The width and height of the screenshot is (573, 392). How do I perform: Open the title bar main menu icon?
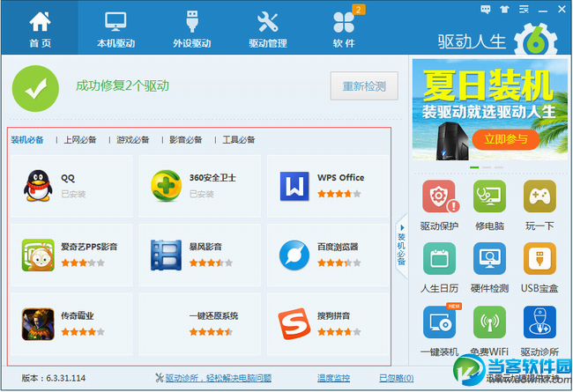[524, 10]
